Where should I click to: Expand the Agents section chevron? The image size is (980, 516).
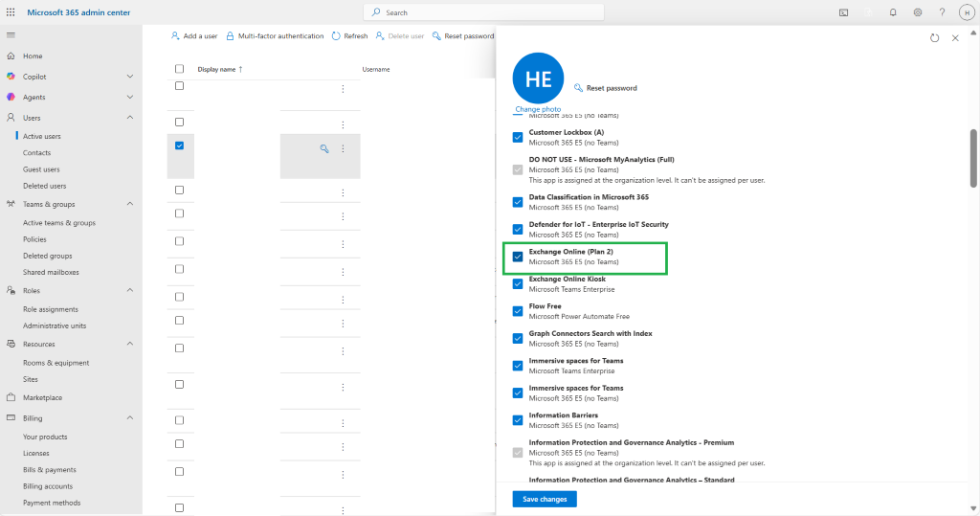130,97
